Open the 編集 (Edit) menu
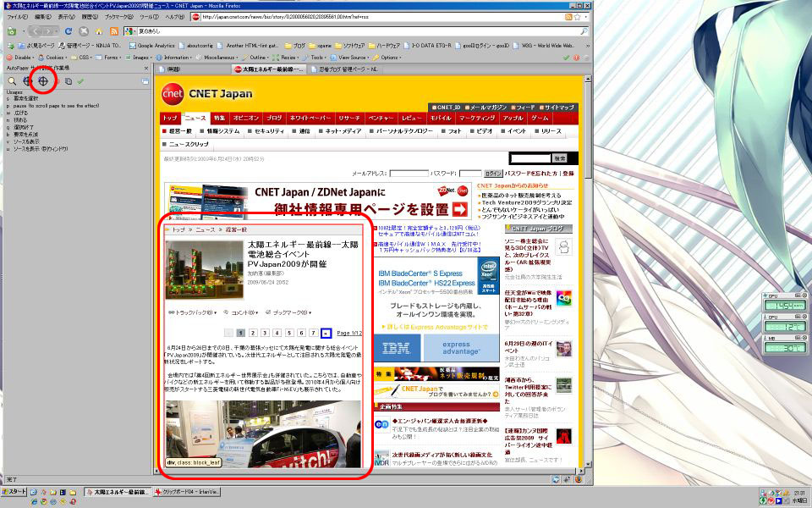This screenshot has height=508, width=812. click(43, 17)
